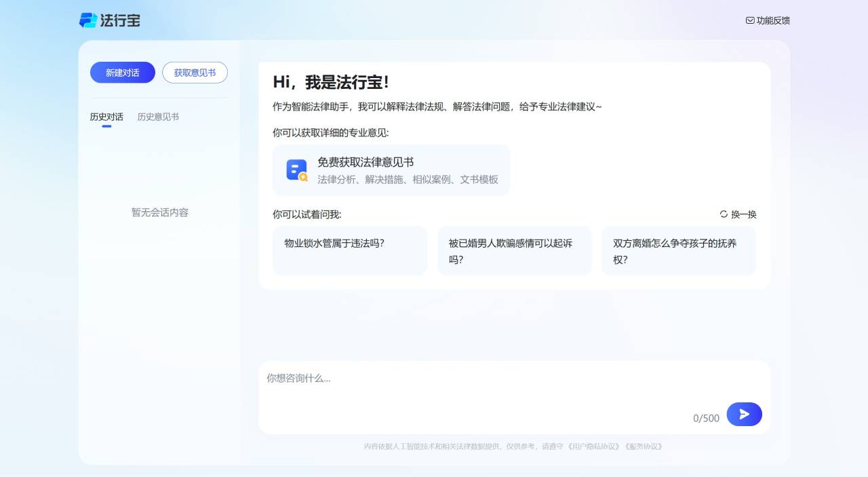Select question 双方离婚怎么争夺孩子的抚养权?
This screenshot has width=868, height=477.
click(x=679, y=250)
